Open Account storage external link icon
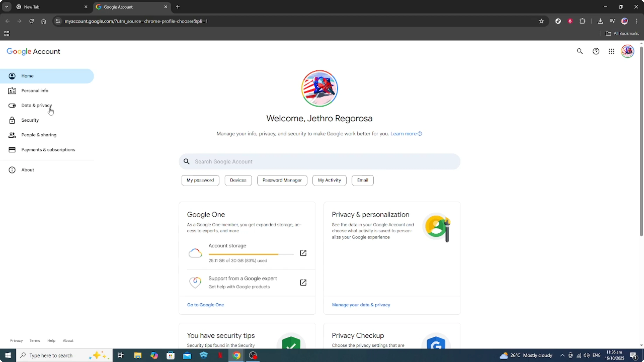Viewport: 644px width, 362px height. click(303, 253)
